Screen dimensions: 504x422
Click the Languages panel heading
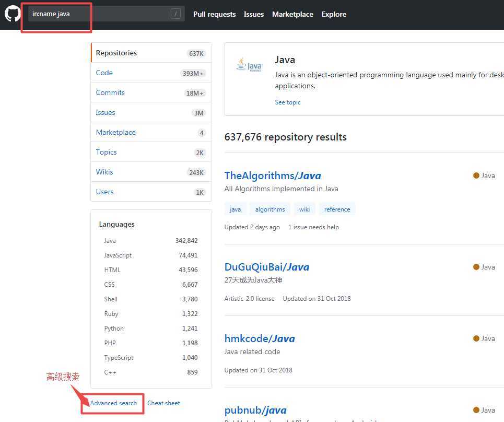point(116,225)
